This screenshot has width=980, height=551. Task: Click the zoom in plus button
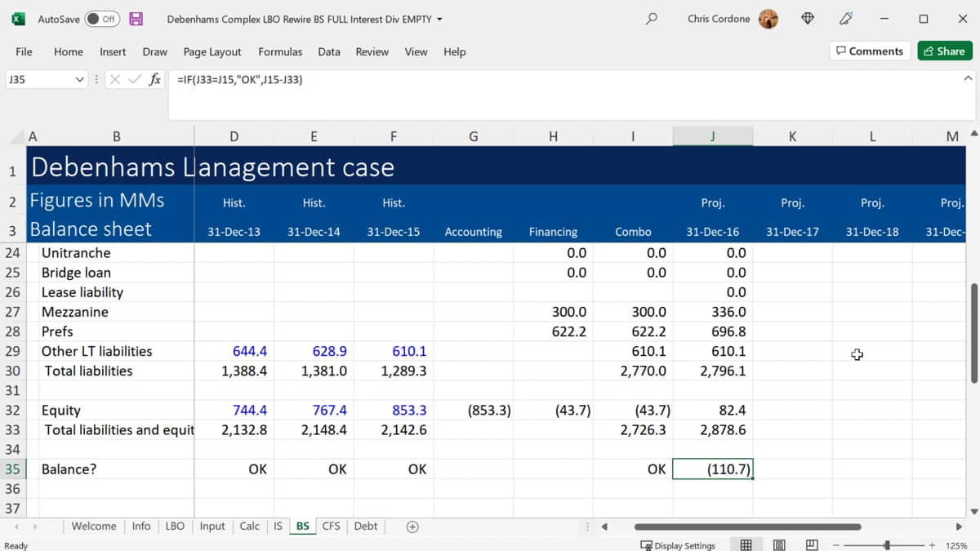(x=932, y=544)
